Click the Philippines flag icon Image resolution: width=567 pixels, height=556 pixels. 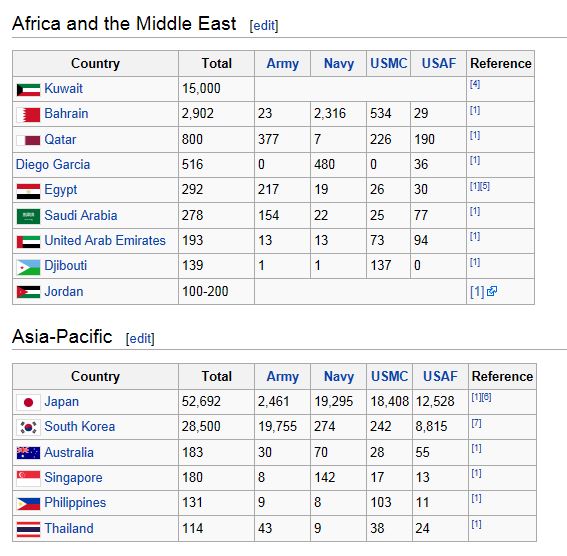pos(28,504)
